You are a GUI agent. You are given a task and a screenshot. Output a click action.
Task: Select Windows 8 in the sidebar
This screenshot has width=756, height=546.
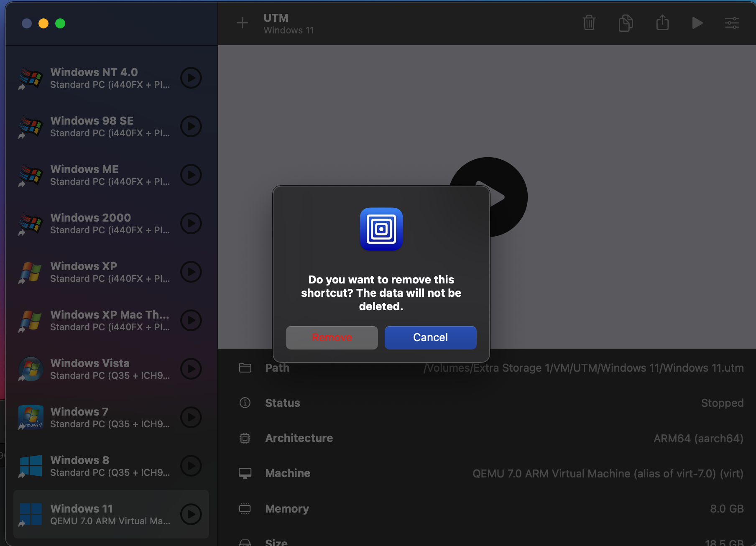(x=111, y=466)
